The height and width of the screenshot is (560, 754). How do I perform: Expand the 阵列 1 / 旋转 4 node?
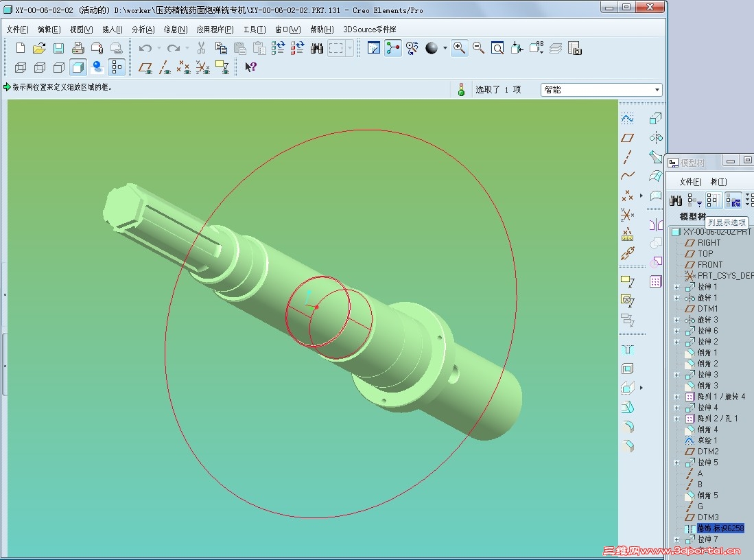(676, 397)
